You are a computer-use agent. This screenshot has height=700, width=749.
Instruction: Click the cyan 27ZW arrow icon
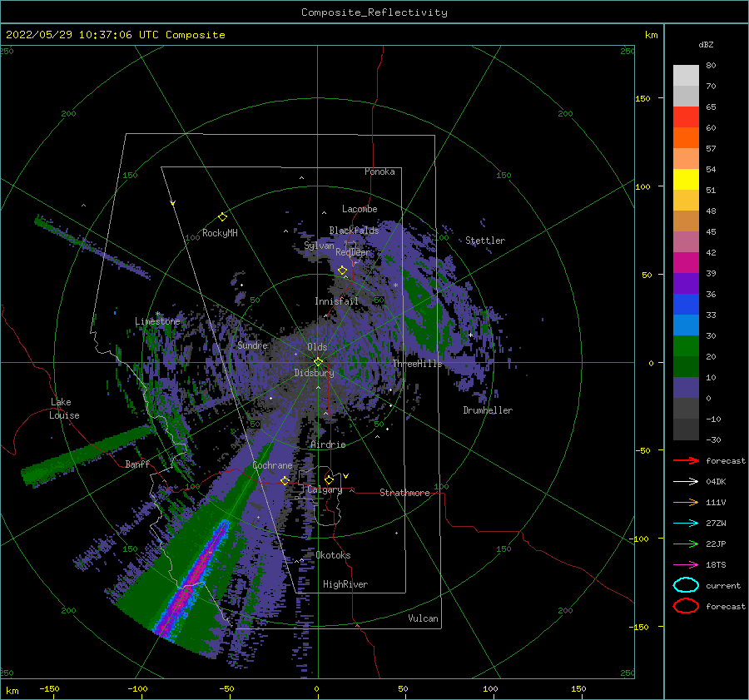click(686, 524)
